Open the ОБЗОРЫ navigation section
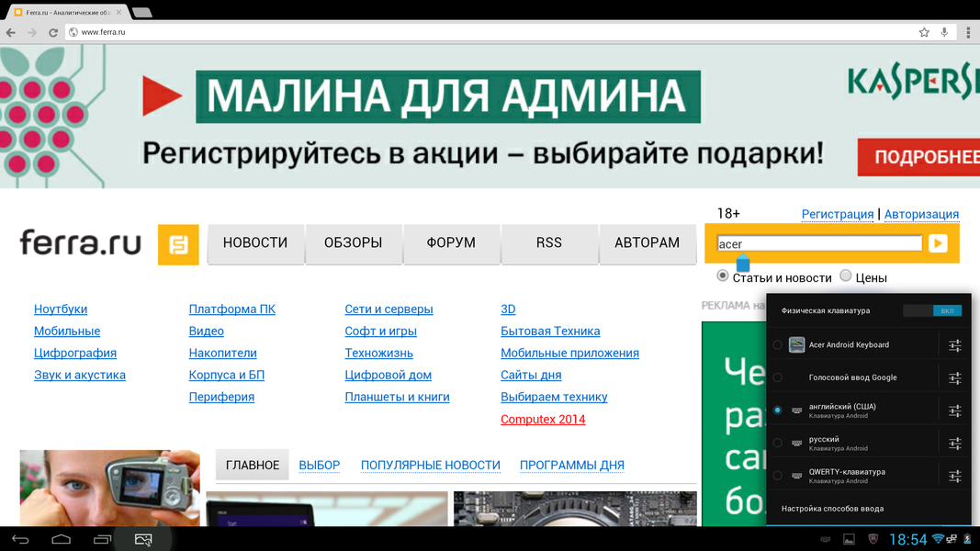The image size is (980, 551). point(353,243)
